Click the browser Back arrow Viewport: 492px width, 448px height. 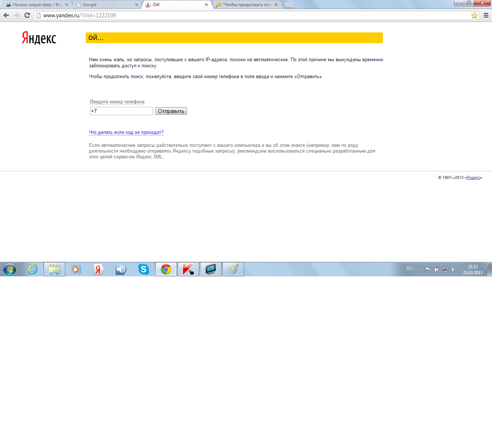click(x=6, y=15)
